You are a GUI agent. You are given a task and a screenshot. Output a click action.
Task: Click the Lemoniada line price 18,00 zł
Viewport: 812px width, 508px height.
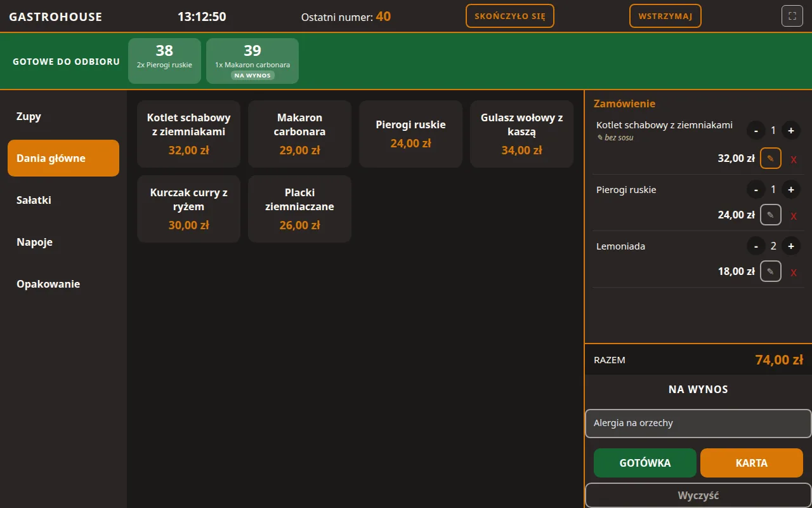737,271
